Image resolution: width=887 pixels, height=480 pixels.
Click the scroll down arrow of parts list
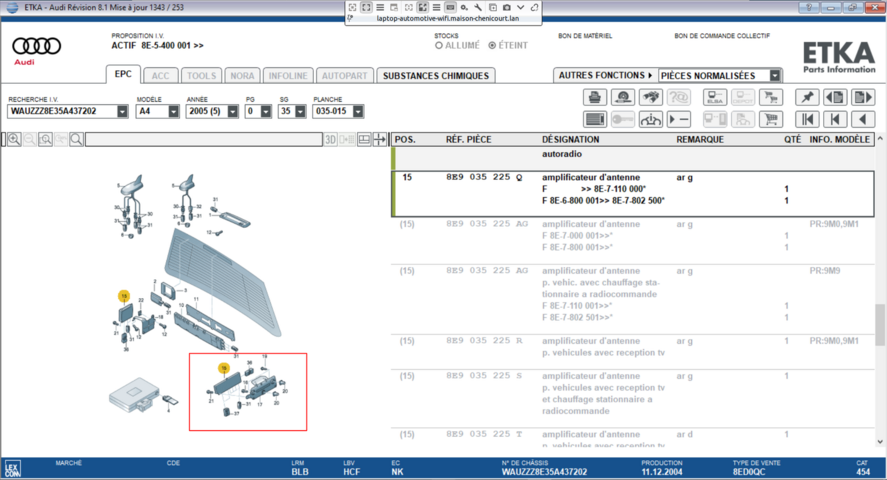[880, 442]
